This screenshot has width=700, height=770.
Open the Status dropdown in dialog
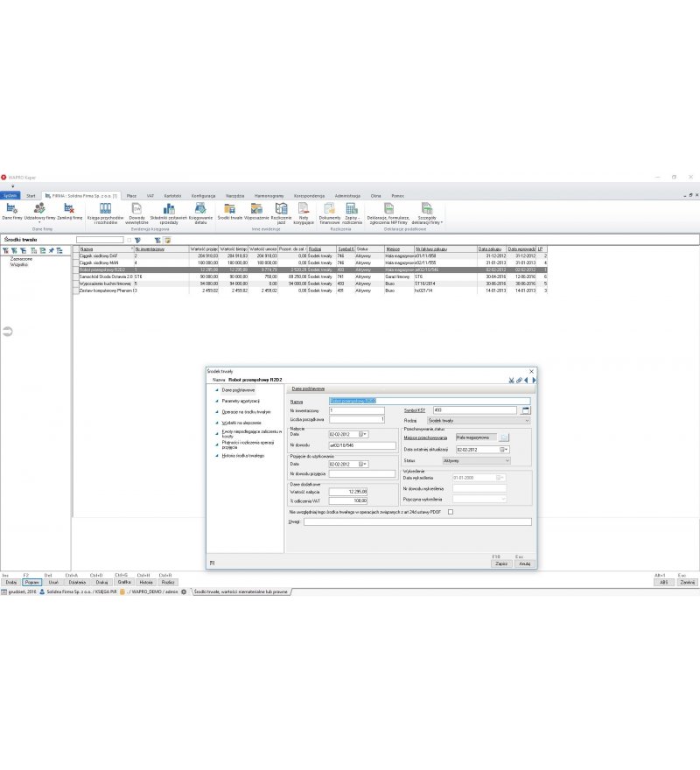pos(507,460)
